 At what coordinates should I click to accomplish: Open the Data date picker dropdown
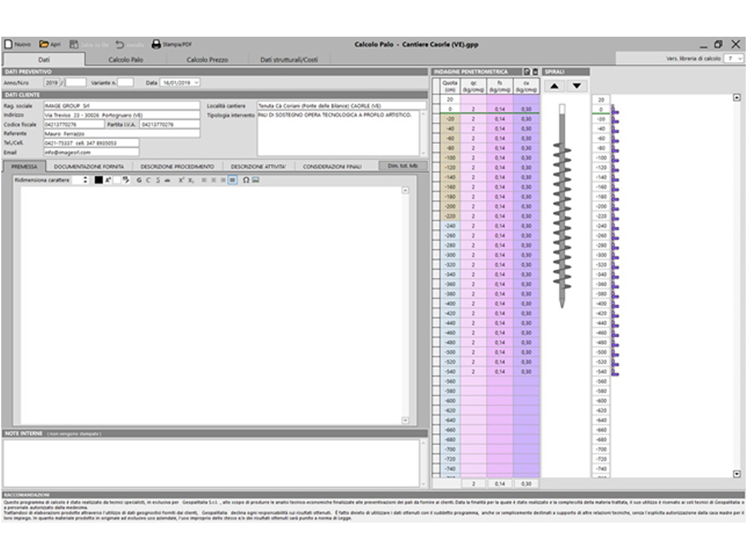[197, 82]
